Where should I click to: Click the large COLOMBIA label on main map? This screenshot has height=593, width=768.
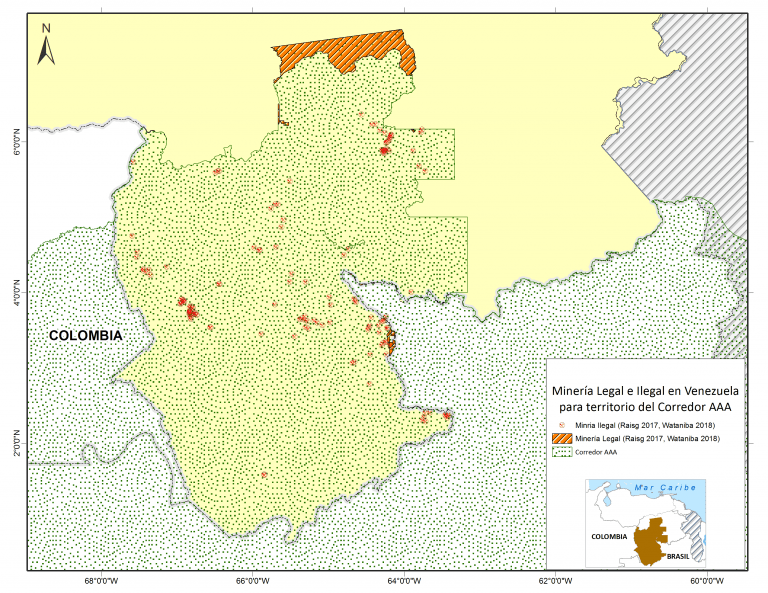[x=86, y=336]
